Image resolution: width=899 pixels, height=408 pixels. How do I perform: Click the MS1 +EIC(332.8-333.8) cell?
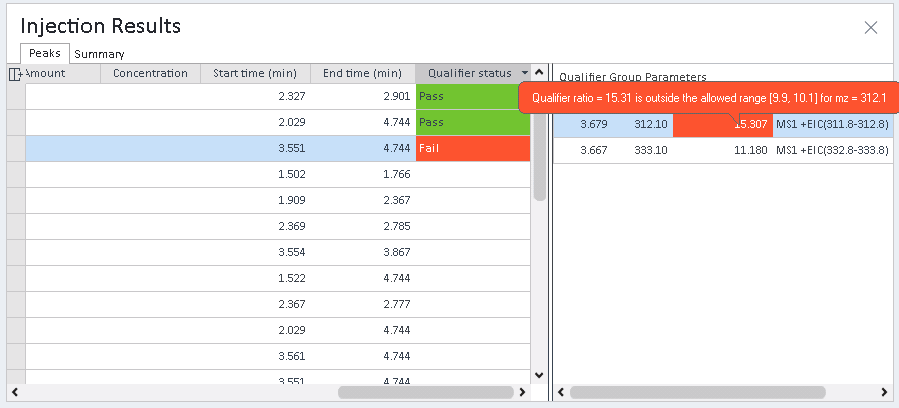(832, 150)
